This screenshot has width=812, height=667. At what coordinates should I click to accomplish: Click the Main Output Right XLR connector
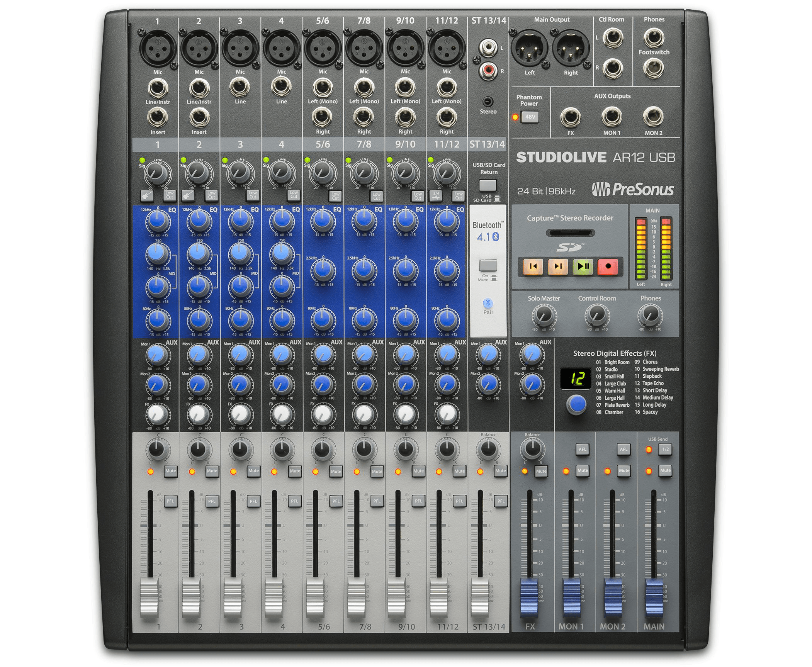[x=571, y=49]
